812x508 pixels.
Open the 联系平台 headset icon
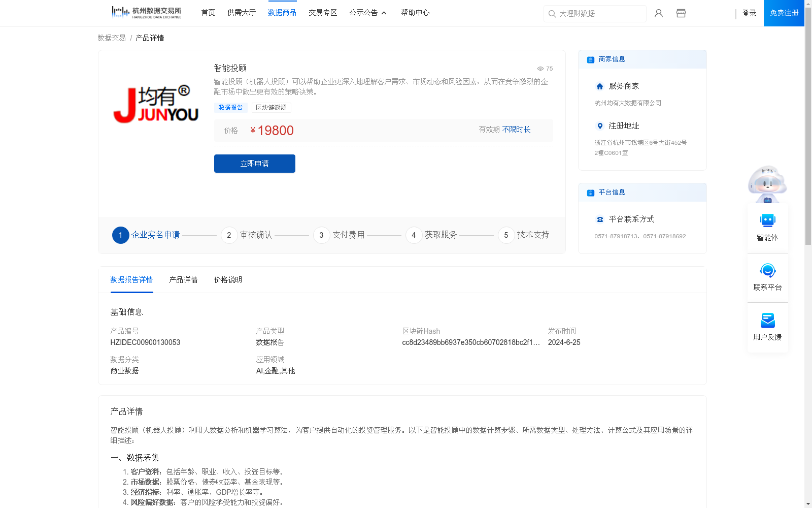pyautogui.click(x=767, y=270)
